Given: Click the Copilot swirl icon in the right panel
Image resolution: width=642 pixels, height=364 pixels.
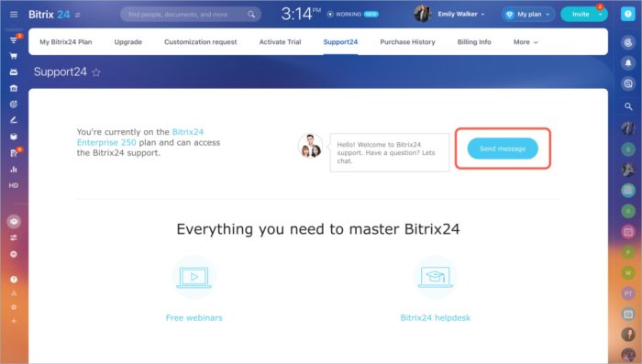Looking at the screenshot, I should click(x=628, y=42).
